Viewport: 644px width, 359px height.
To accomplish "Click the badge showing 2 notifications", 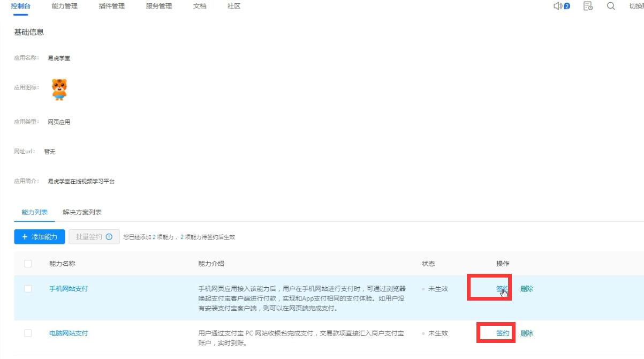I will click(x=567, y=5).
